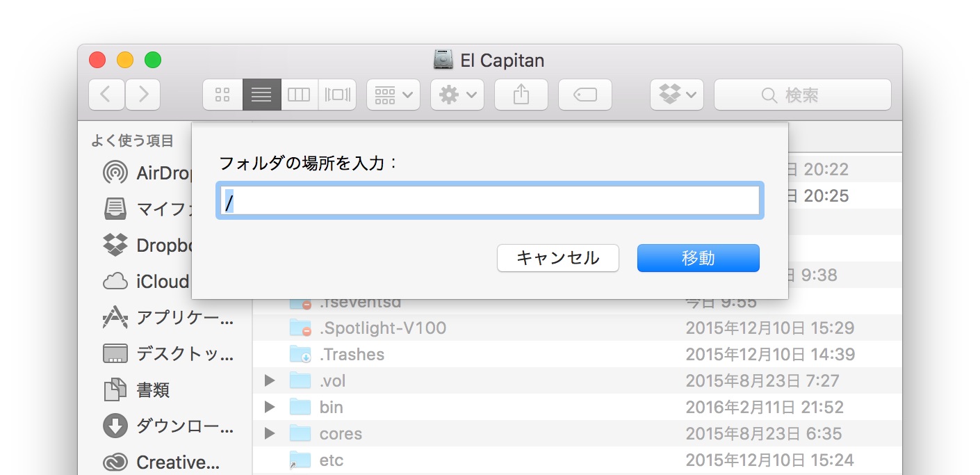Open the gear action menu

[x=457, y=95]
